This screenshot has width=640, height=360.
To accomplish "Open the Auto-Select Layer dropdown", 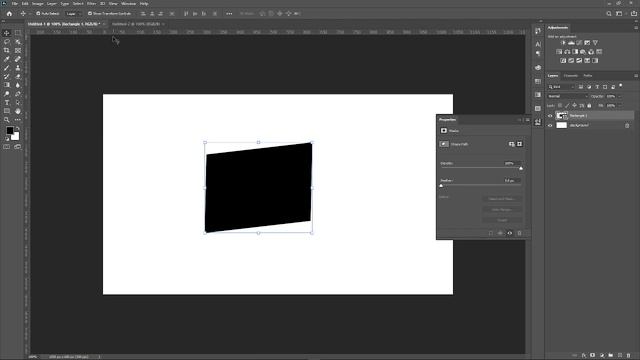I will pyautogui.click(x=73, y=13).
